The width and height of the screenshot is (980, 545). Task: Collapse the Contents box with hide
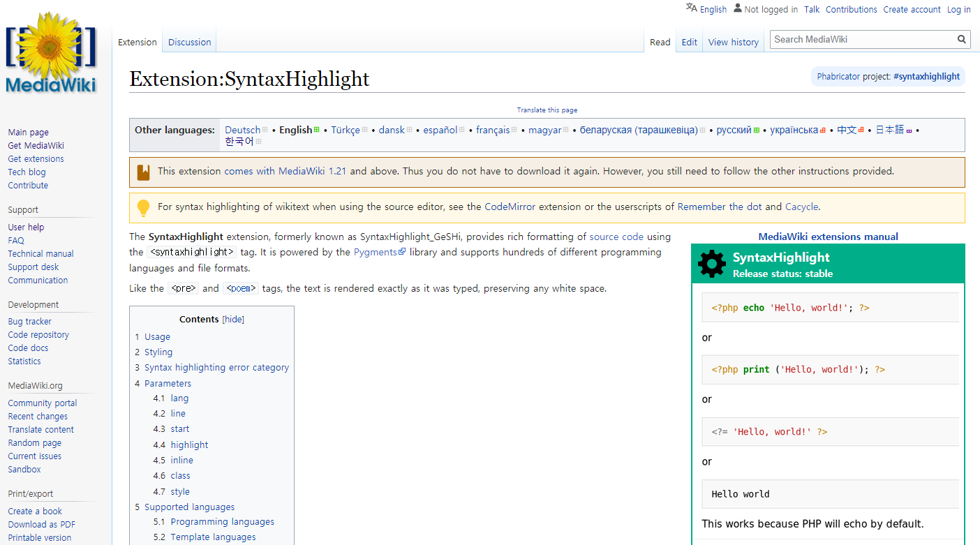(233, 319)
